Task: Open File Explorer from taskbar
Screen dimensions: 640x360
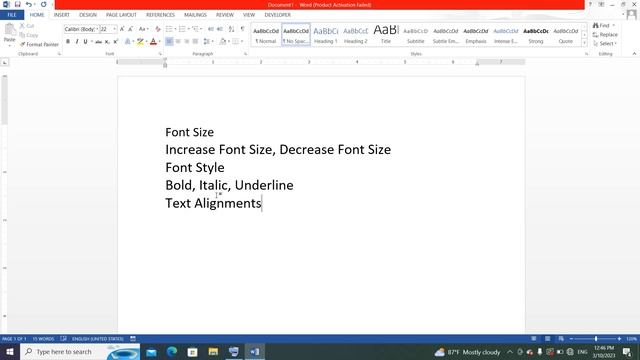Action: tap(213, 352)
